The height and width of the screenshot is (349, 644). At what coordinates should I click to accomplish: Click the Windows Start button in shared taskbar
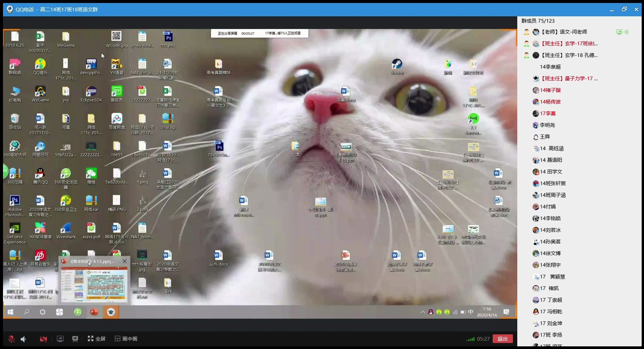[10, 312]
